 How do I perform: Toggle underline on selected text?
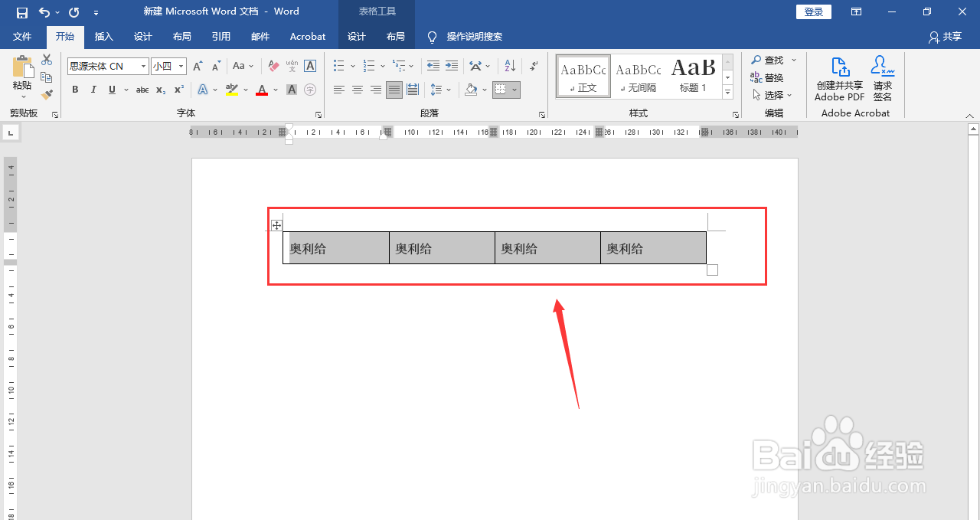tap(111, 90)
